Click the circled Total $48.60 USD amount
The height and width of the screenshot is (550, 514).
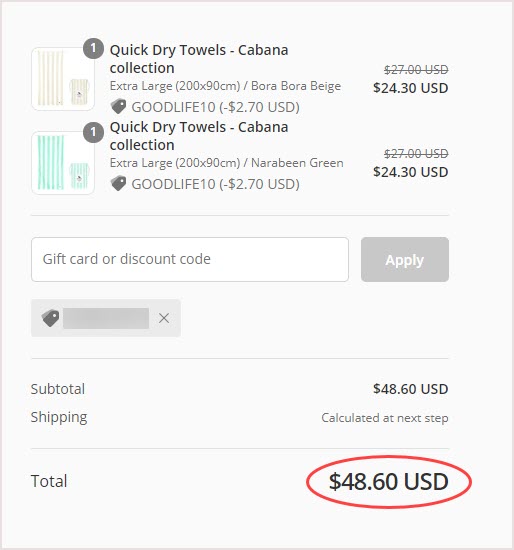(389, 482)
